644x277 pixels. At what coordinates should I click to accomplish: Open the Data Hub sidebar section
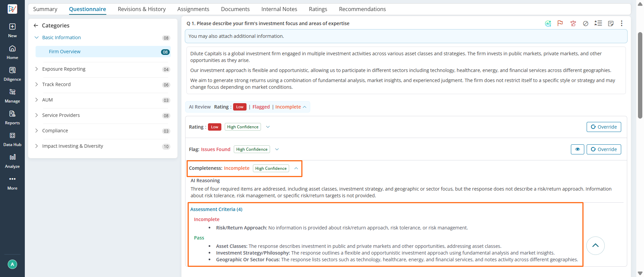click(x=12, y=139)
